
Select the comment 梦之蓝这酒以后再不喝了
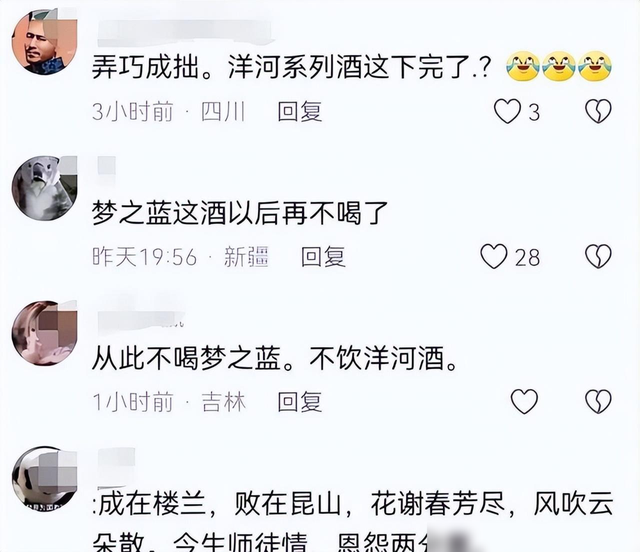coord(240,212)
